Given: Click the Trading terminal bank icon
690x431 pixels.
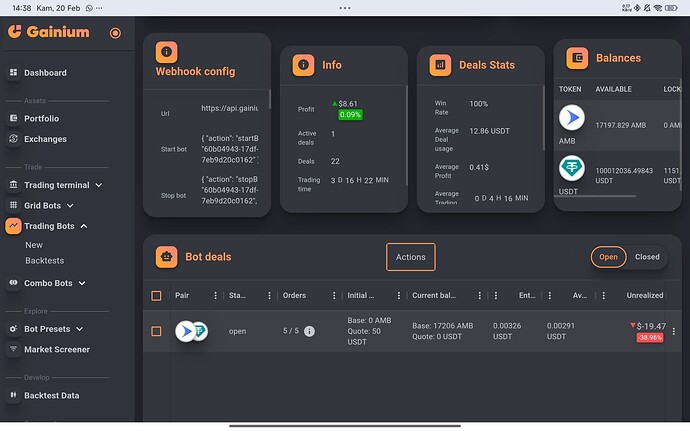Looking at the screenshot, I should coord(14,184).
